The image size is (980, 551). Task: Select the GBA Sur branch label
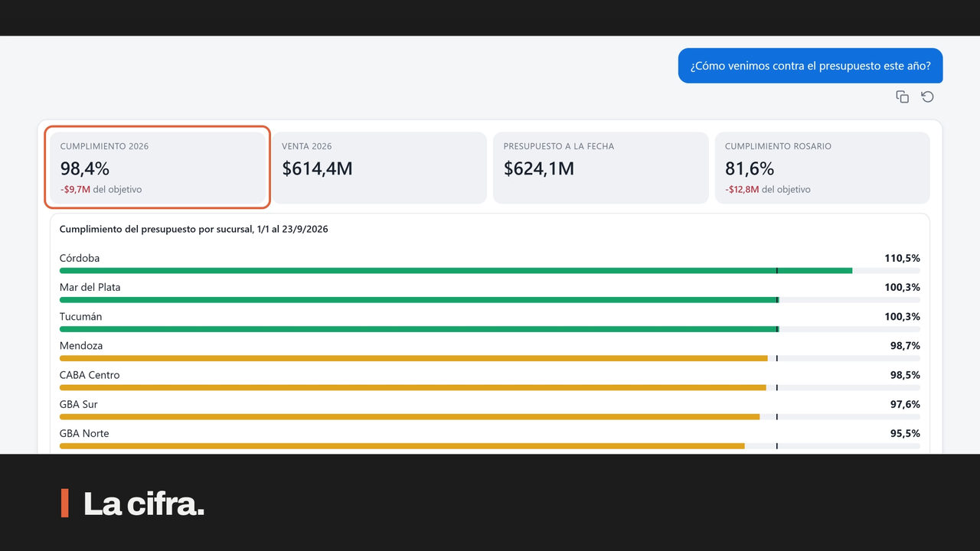[x=79, y=404]
